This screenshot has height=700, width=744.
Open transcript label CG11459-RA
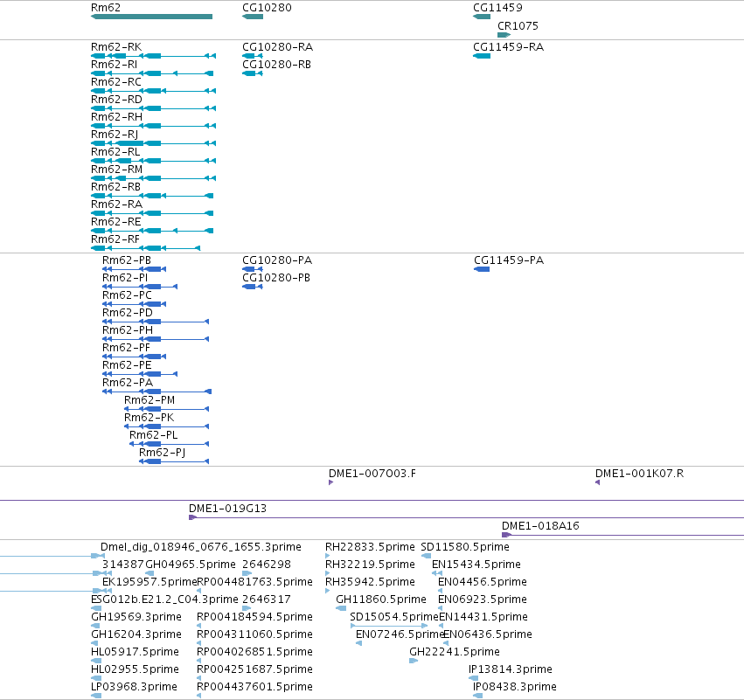[x=508, y=47]
